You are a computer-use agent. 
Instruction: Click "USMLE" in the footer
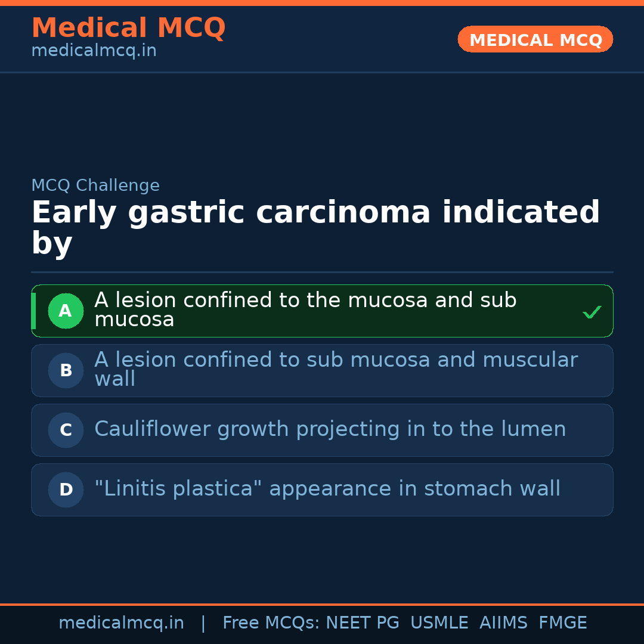439,623
